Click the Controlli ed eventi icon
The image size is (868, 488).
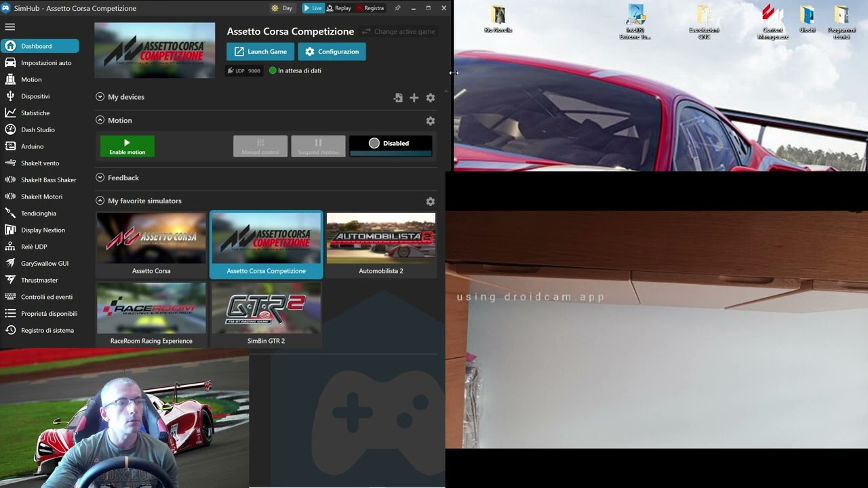tap(10, 297)
